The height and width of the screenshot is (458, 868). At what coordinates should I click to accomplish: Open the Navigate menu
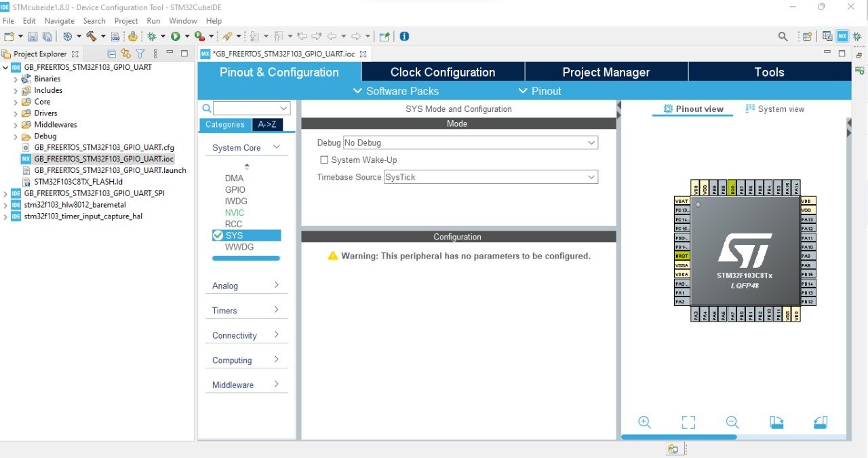click(x=59, y=21)
